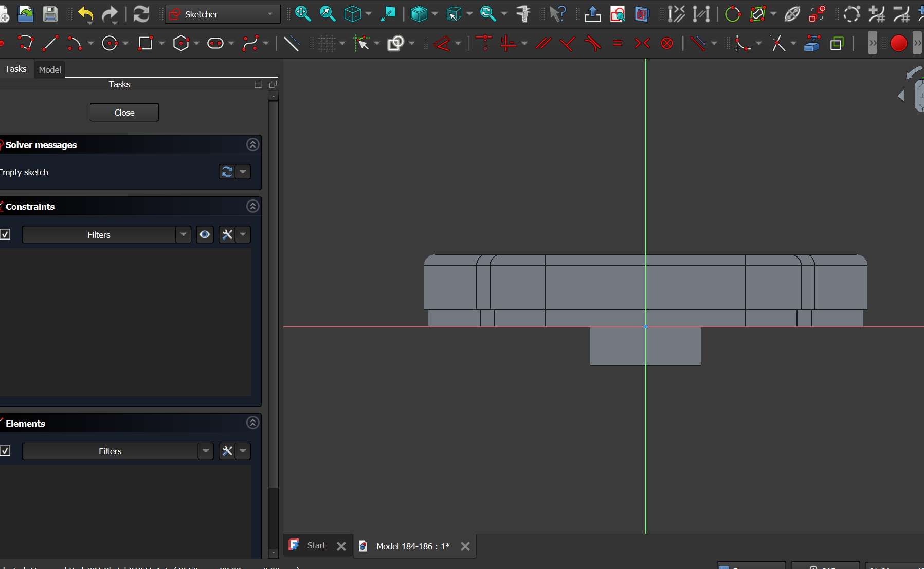Apply the symmetric constraint tool
This screenshot has width=924, height=569.
(x=642, y=44)
